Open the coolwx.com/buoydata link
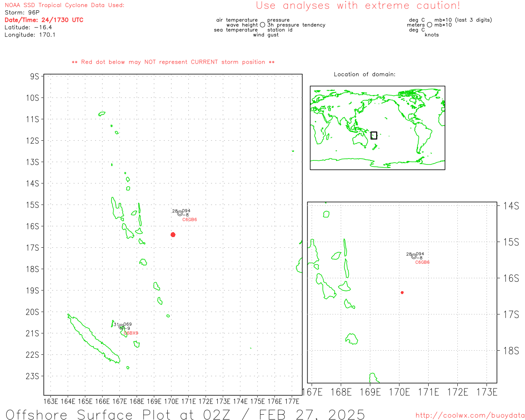This screenshot has height=420, width=525. pos(470,415)
